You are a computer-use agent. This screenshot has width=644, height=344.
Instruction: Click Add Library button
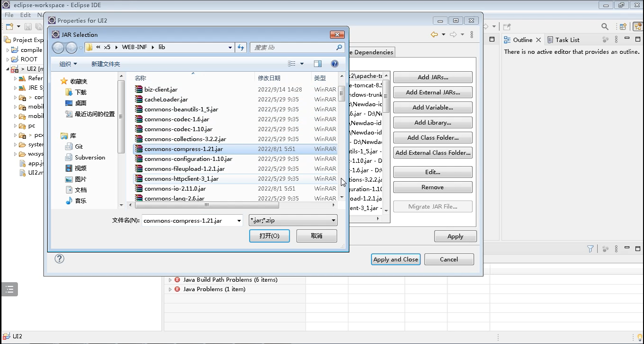[433, 123]
